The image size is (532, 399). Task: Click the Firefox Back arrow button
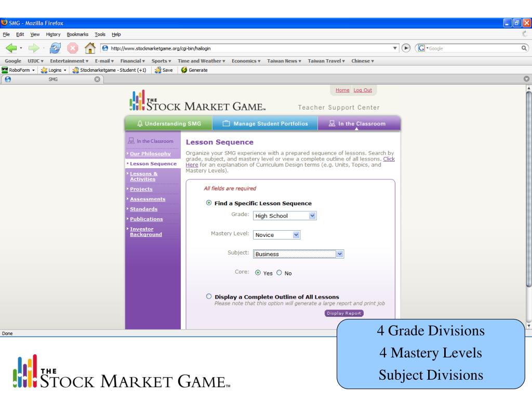coord(11,48)
